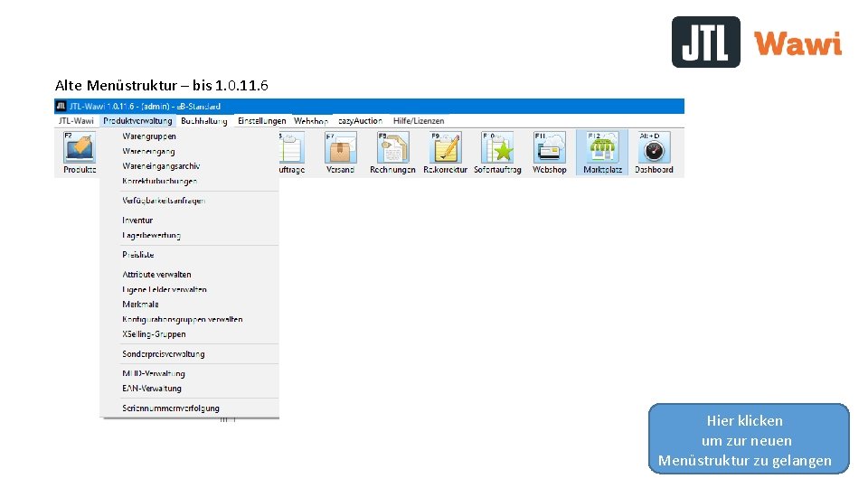Open the Dashboard toolbar icon

pos(654,154)
